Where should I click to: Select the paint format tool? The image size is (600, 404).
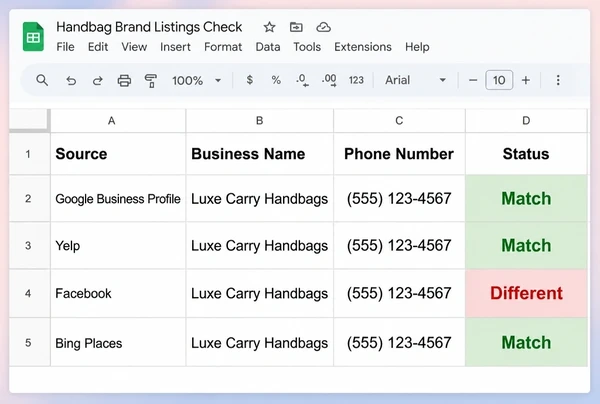click(151, 81)
